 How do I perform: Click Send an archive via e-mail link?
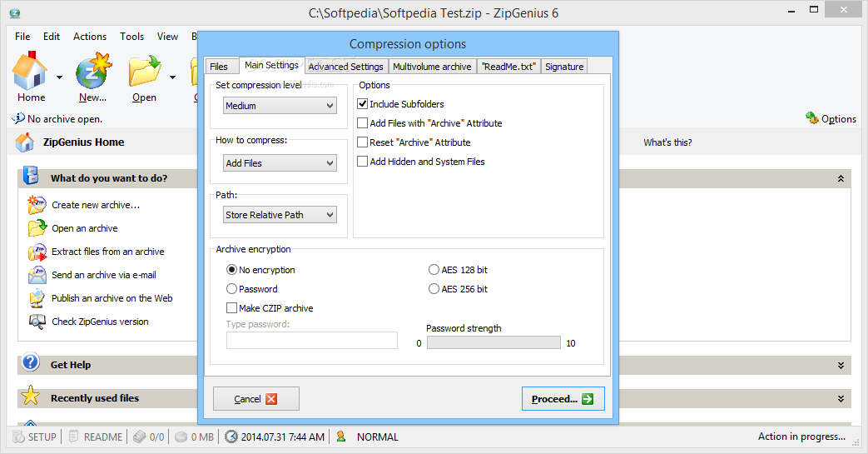[x=104, y=275]
